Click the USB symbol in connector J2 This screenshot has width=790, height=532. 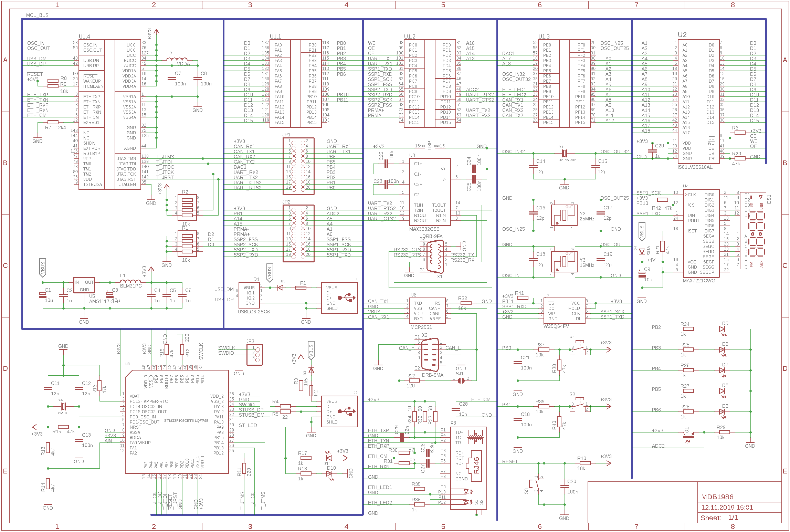click(x=347, y=411)
